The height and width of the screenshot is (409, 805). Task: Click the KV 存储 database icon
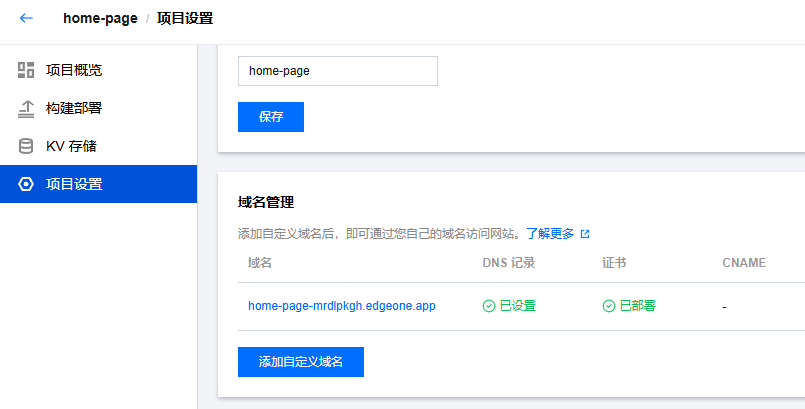pyautogui.click(x=26, y=146)
